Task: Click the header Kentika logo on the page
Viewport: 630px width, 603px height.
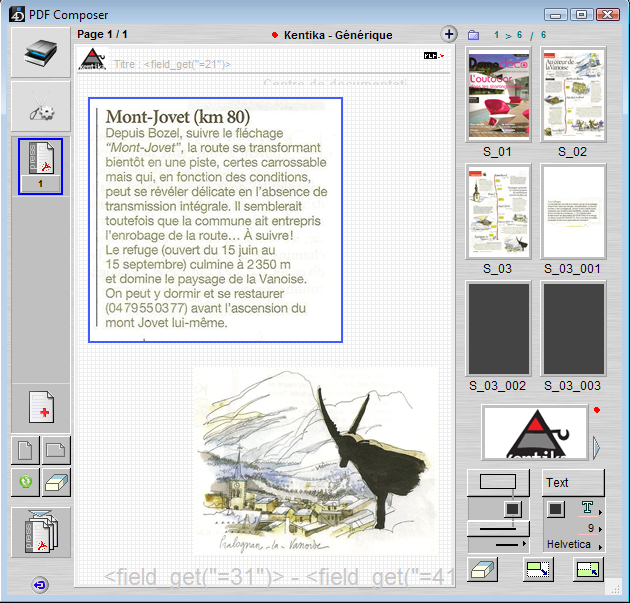Action: click(92, 59)
